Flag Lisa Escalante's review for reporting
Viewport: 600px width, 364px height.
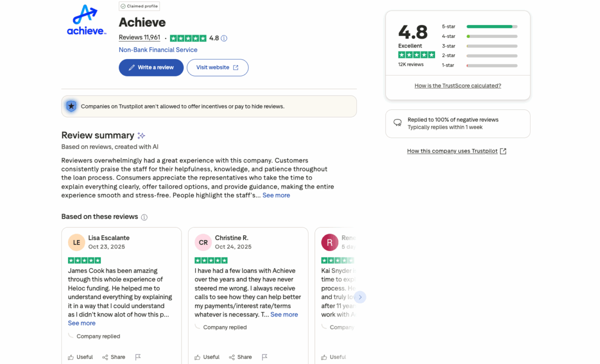[x=138, y=357]
